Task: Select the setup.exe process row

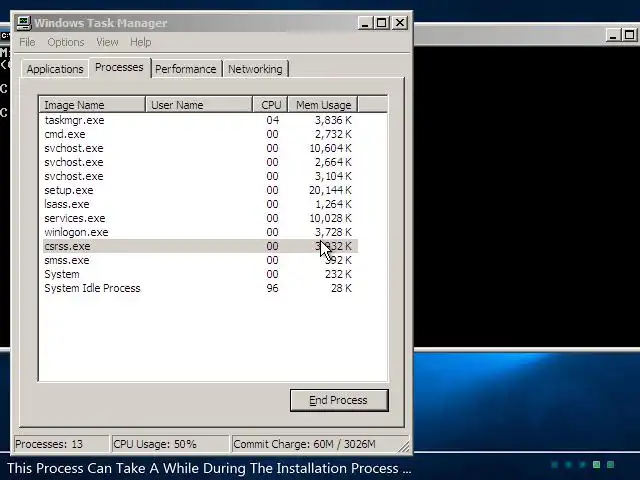Action: click(x=200, y=190)
